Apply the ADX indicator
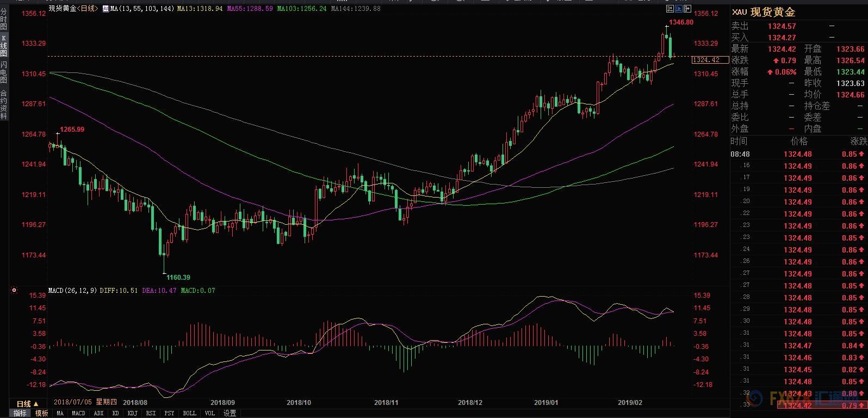868x418 pixels. point(98,414)
